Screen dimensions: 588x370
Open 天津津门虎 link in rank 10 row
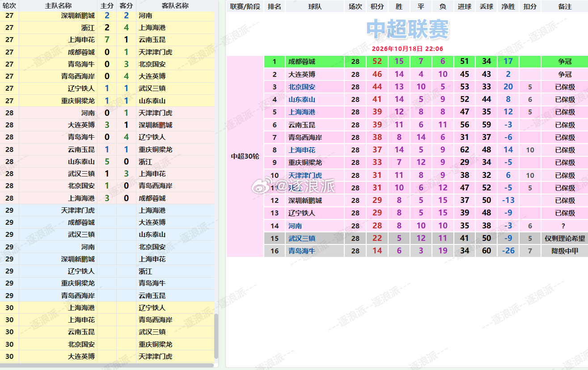coord(305,176)
